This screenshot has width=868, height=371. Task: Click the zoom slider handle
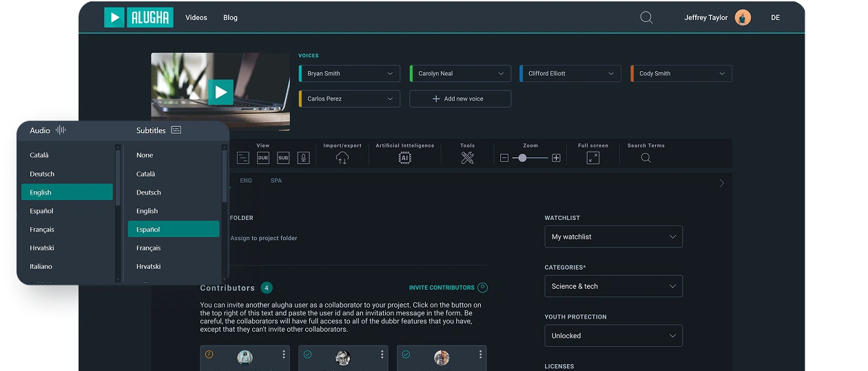pos(523,158)
